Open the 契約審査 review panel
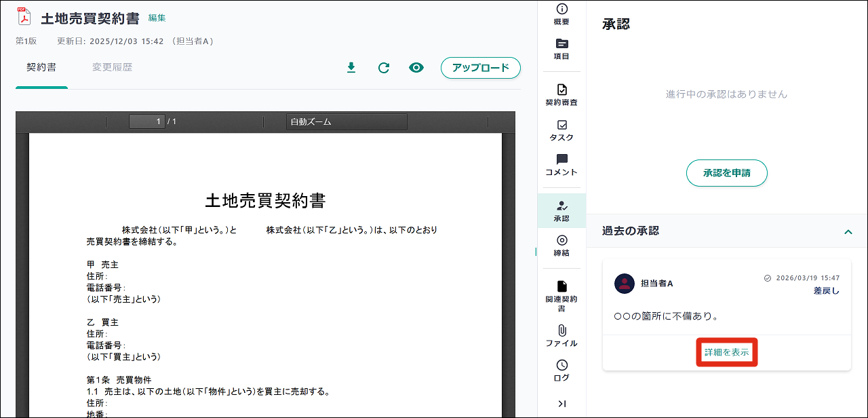The width and height of the screenshot is (868, 418). 561,95
